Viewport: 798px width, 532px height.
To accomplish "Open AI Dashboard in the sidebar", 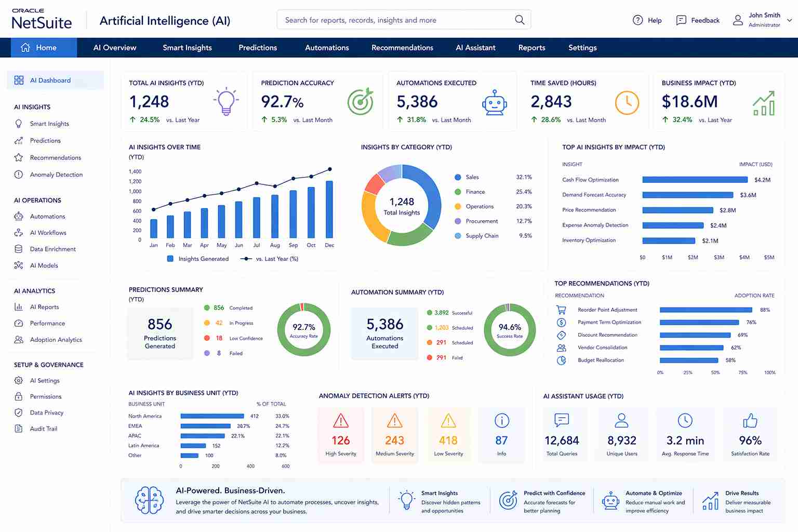I will [x=56, y=80].
